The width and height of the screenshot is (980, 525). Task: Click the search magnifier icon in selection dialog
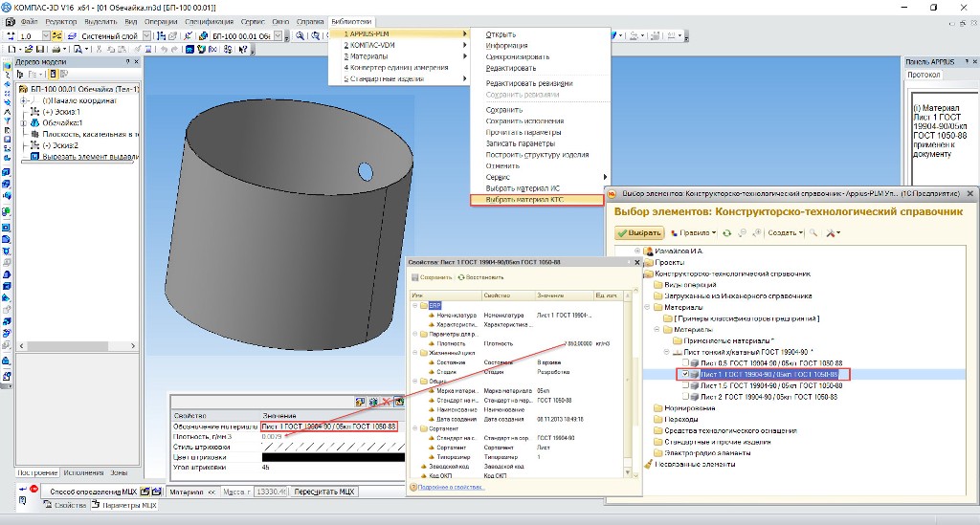tap(813, 232)
